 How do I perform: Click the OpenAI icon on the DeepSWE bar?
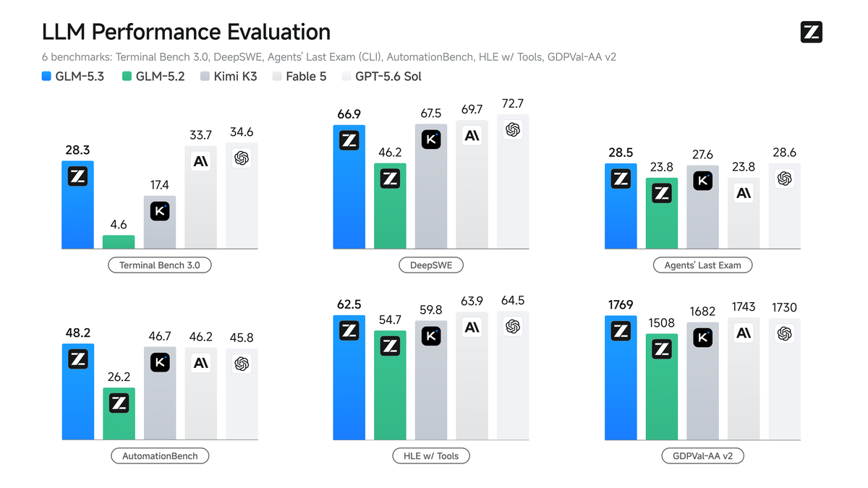[513, 129]
